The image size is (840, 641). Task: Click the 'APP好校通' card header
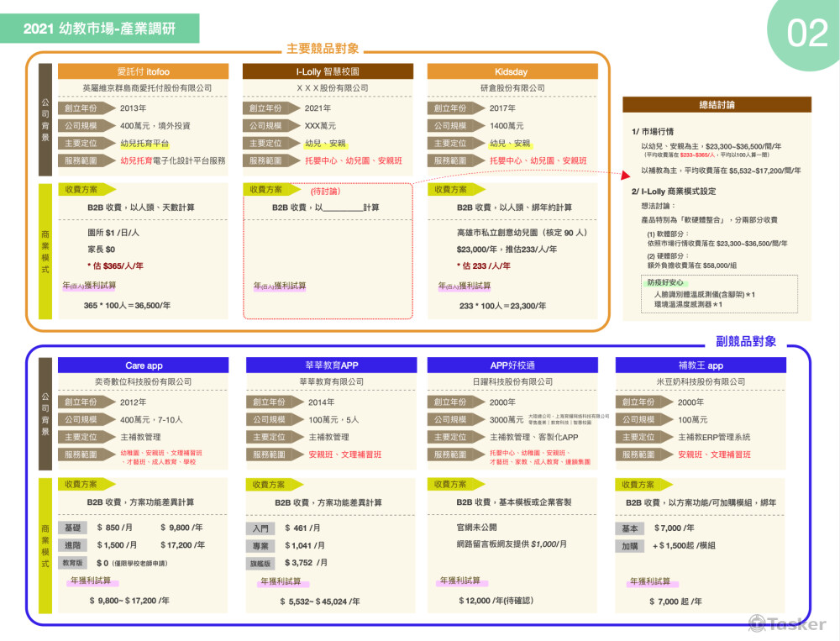[x=512, y=365]
